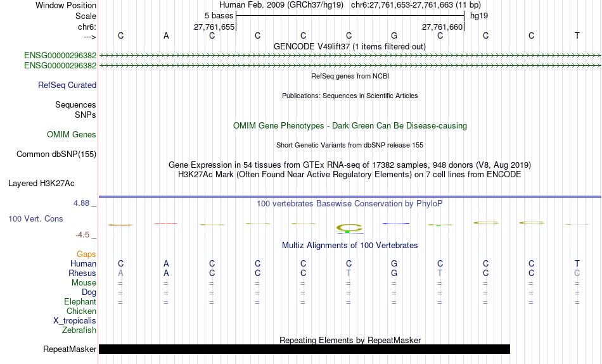
Task: Click the H3K27Ac Mark ENCODE track title
Action: pos(350,175)
